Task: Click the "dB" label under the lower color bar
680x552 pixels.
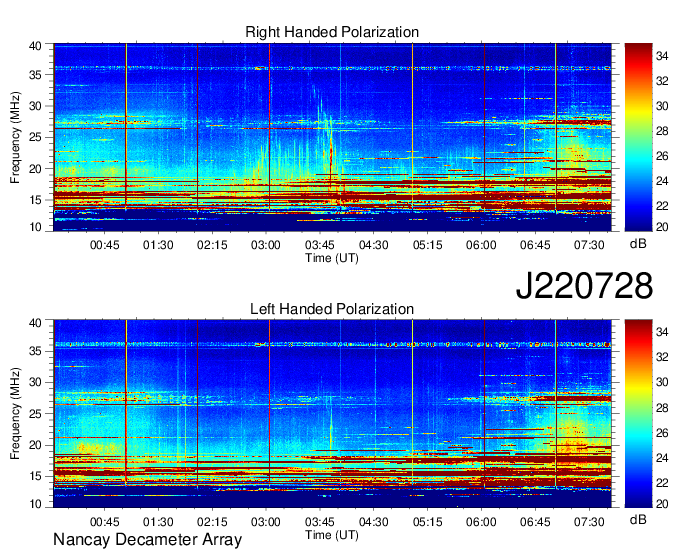Action: (x=638, y=519)
